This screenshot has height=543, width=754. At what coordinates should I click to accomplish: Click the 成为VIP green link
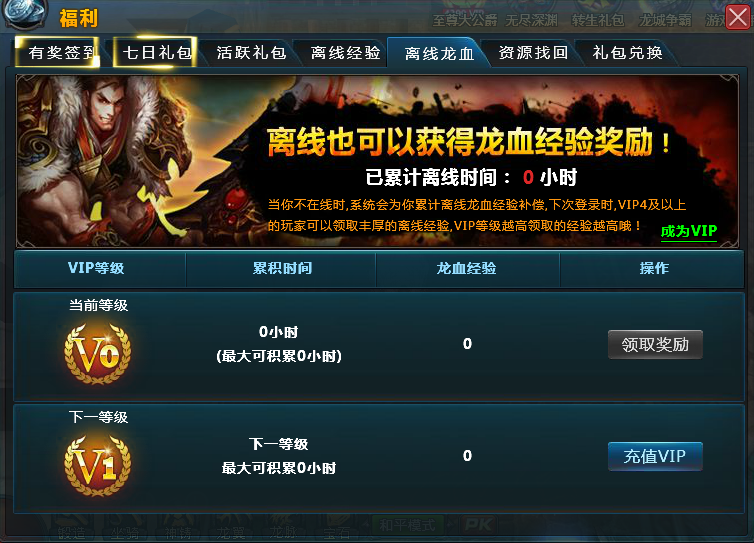pyautogui.click(x=689, y=232)
